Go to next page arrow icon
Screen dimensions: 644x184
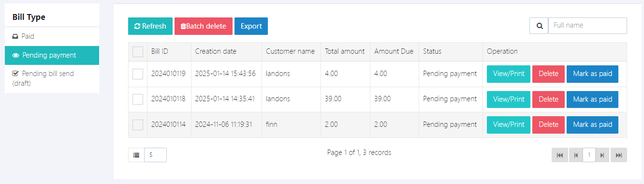pyautogui.click(x=602, y=155)
